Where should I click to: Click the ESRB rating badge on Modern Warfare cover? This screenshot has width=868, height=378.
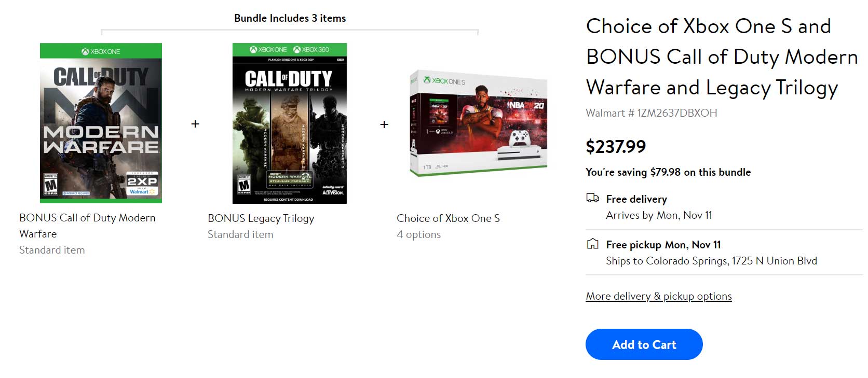tap(50, 185)
